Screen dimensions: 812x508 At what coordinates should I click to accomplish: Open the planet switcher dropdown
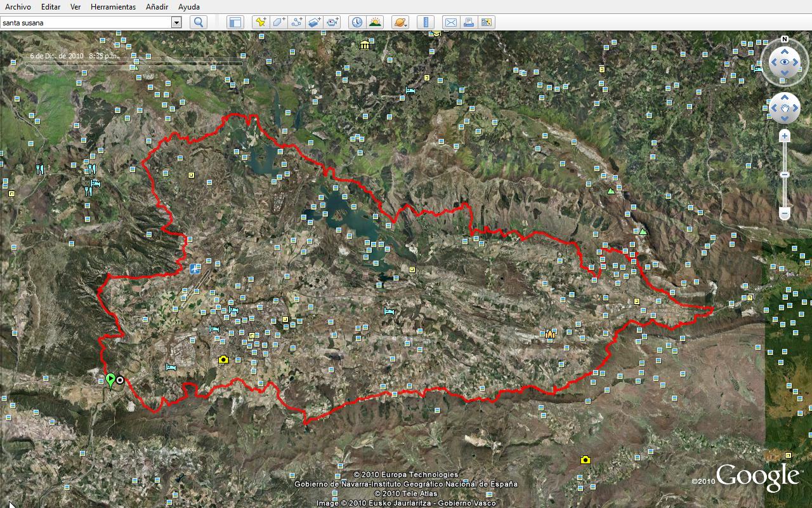point(400,22)
